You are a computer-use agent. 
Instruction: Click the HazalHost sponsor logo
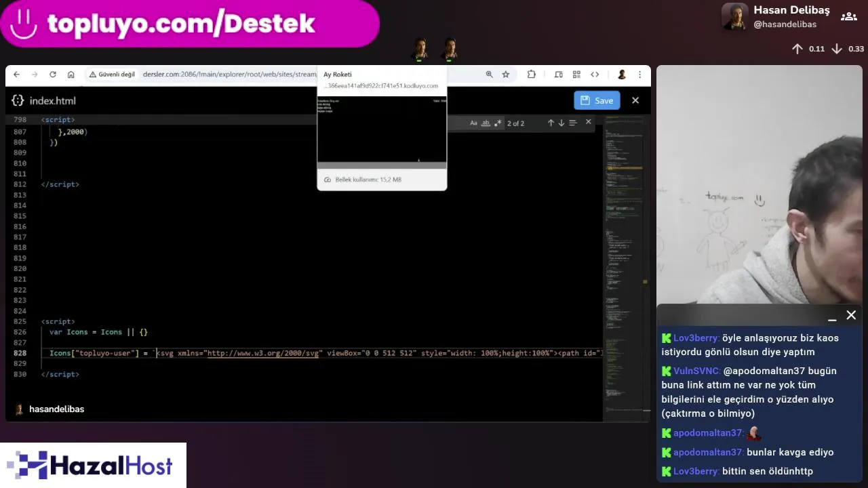93,466
